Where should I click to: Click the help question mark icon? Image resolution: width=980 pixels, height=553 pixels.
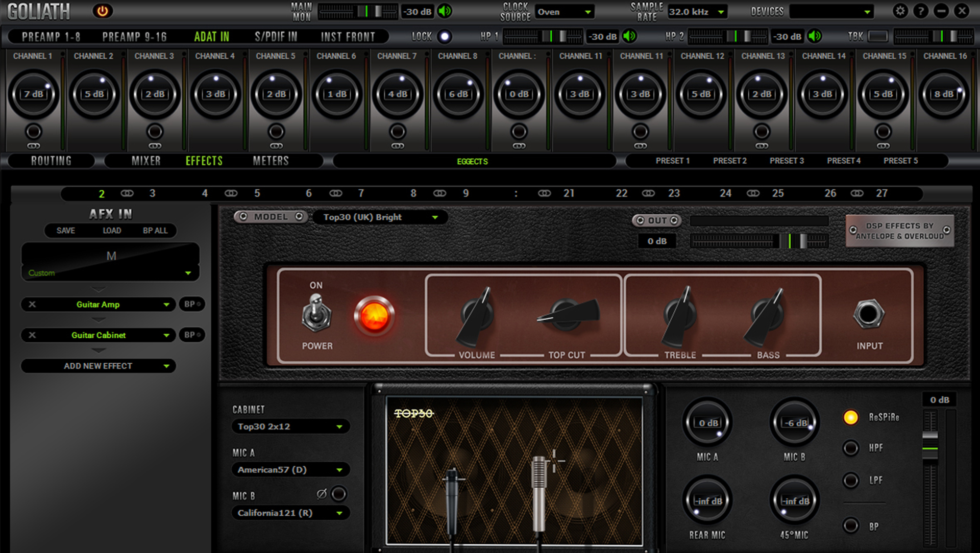(920, 11)
